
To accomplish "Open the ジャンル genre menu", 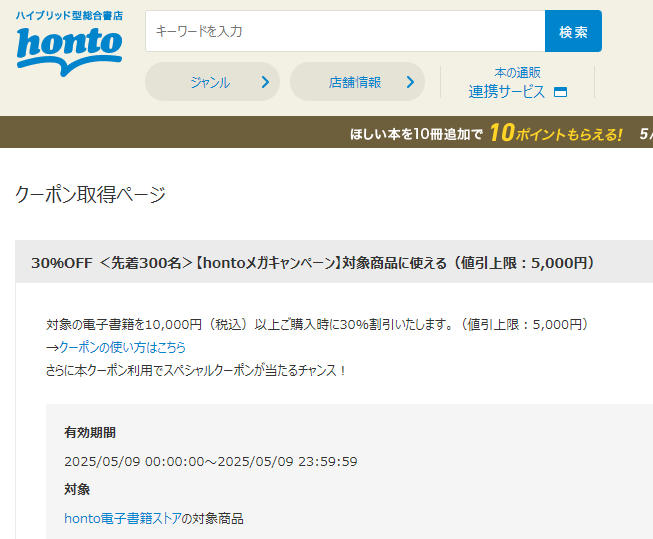I will [x=212, y=82].
